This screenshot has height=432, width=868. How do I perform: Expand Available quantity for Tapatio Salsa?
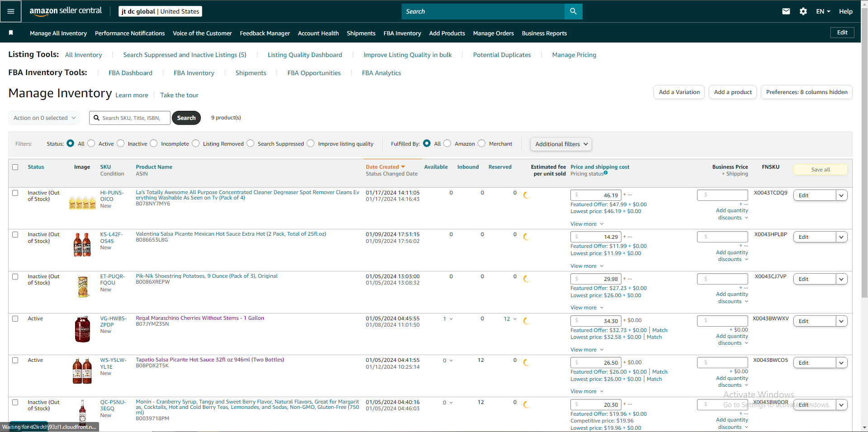coord(448,361)
